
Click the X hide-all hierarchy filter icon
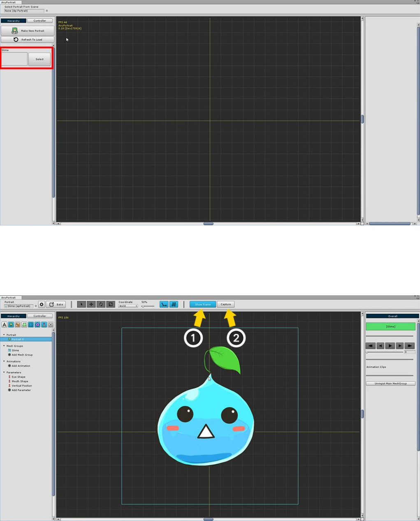[51, 325]
